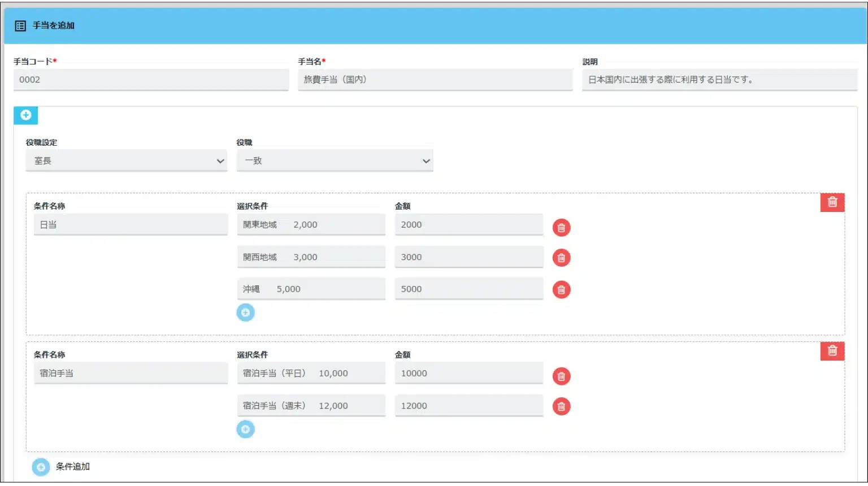This screenshot has width=868, height=486.
Task: Click the 宿泊手当（週末）12,000 selection field
Action: 311,406
